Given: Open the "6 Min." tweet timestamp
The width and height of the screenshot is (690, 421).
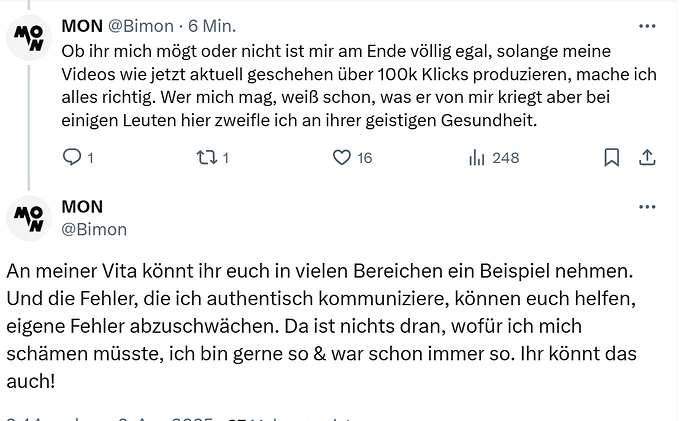Looking at the screenshot, I should [212, 26].
